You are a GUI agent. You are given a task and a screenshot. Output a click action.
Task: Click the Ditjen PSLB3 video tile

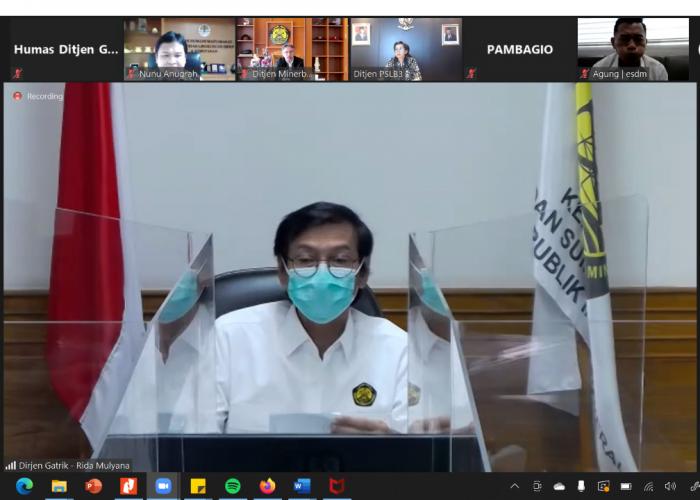(x=405, y=48)
